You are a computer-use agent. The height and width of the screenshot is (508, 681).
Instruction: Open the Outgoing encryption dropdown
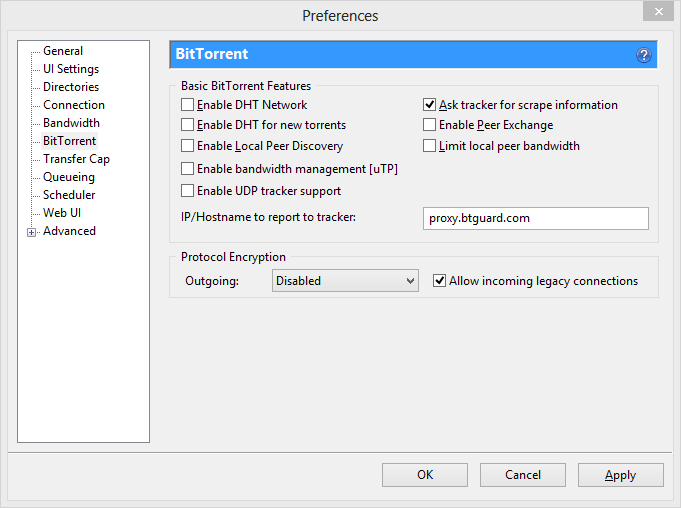[x=345, y=282]
